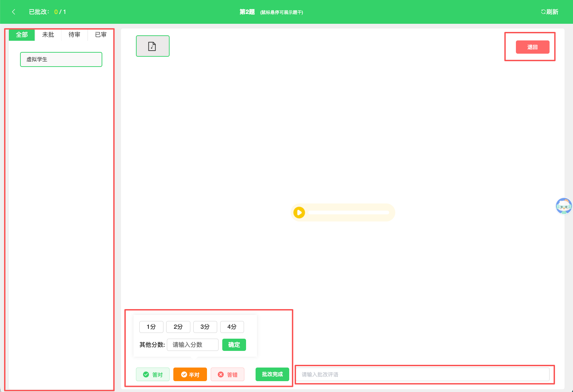
Task: Focus the 请输入批改评语 comment field
Action: 422,374
